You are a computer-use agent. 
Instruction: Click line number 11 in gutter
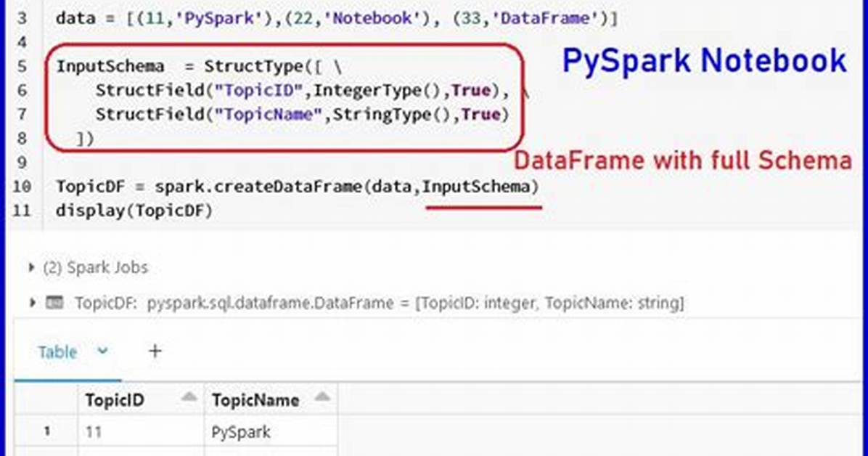pyautogui.click(x=22, y=211)
